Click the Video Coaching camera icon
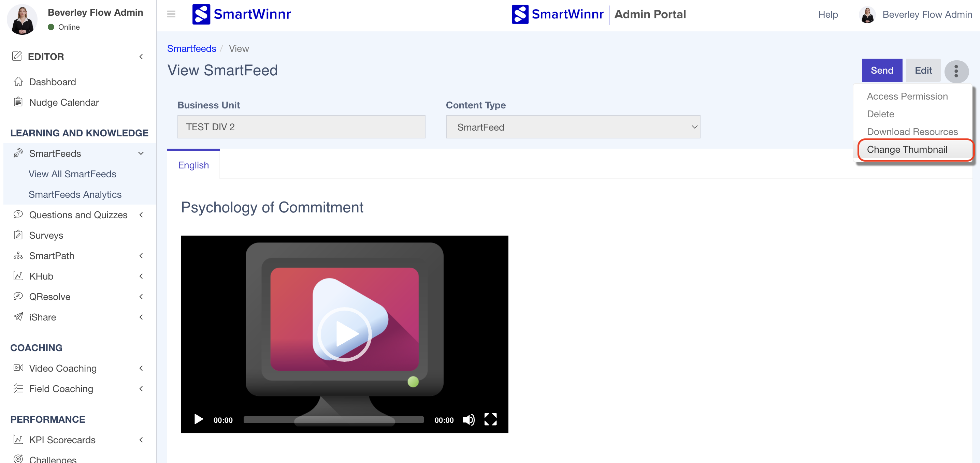The width and height of the screenshot is (980, 463). click(x=18, y=368)
